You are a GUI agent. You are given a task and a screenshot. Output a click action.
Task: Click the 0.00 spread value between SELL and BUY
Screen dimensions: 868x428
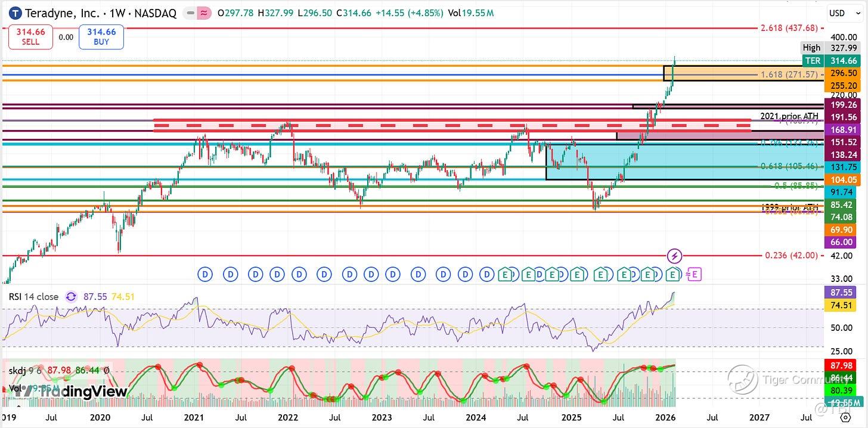pyautogui.click(x=66, y=37)
